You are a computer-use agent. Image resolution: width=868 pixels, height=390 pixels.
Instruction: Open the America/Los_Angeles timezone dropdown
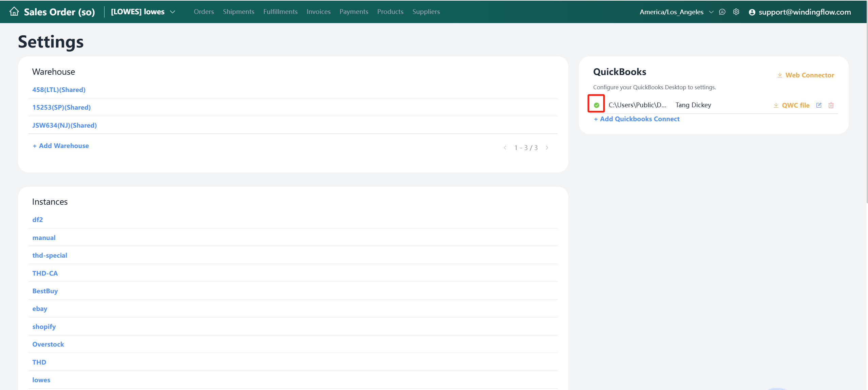(x=711, y=12)
